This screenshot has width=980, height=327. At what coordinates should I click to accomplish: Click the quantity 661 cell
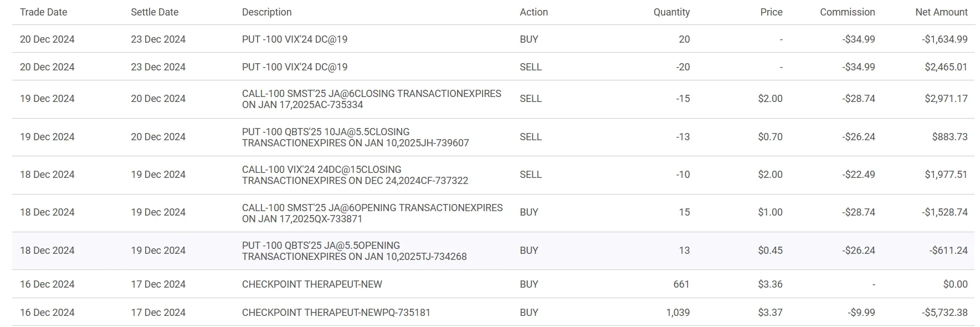681,284
